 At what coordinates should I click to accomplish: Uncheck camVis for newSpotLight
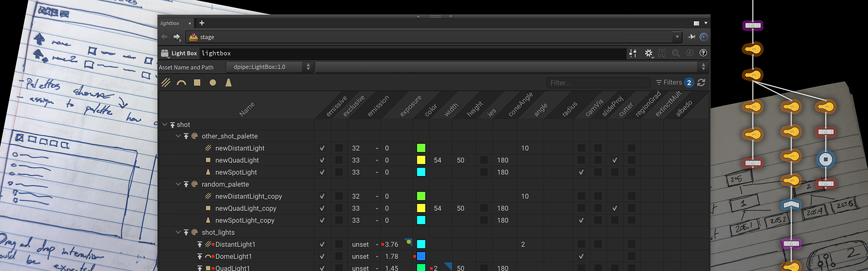click(581, 172)
